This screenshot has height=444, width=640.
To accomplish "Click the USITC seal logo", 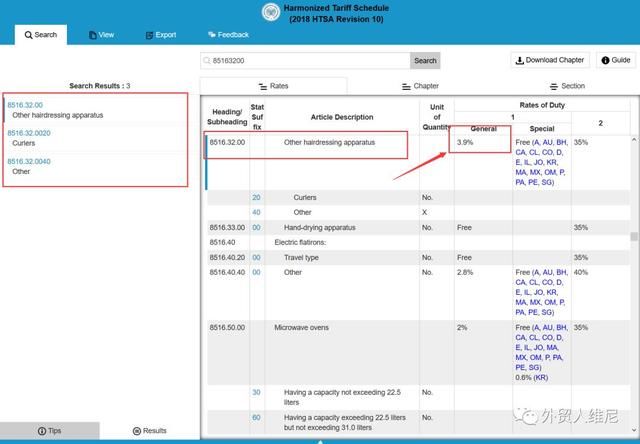I will pyautogui.click(x=271, y=12).
